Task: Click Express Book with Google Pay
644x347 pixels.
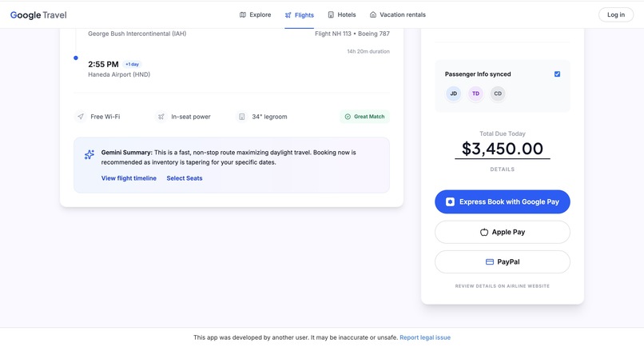Action: (x=503, y=201)
